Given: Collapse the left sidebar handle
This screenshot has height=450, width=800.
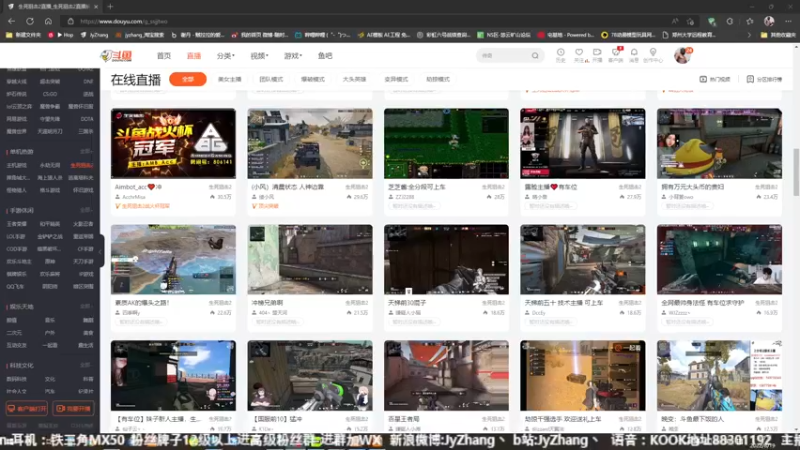Looking at the screenshot, I should pyautogui.click(x=101, y=251).
